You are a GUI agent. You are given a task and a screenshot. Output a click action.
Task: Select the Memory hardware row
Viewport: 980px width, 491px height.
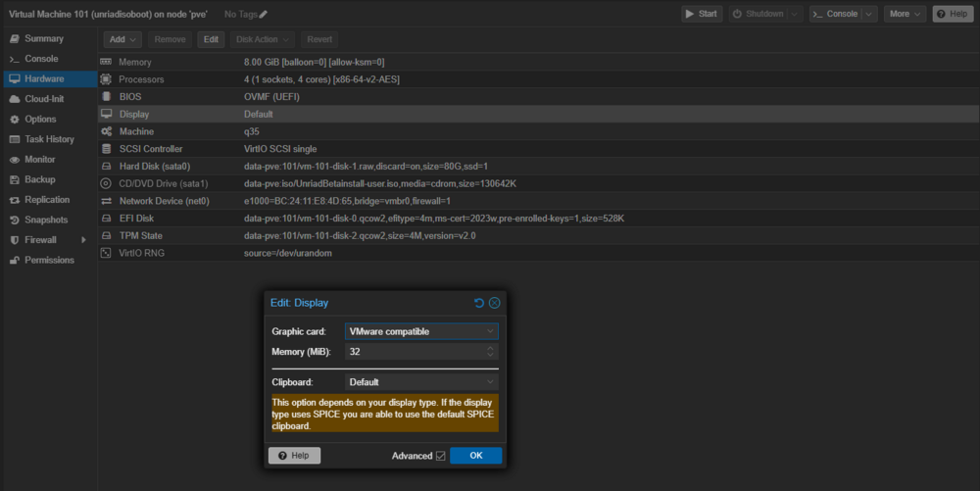point(538,62)
